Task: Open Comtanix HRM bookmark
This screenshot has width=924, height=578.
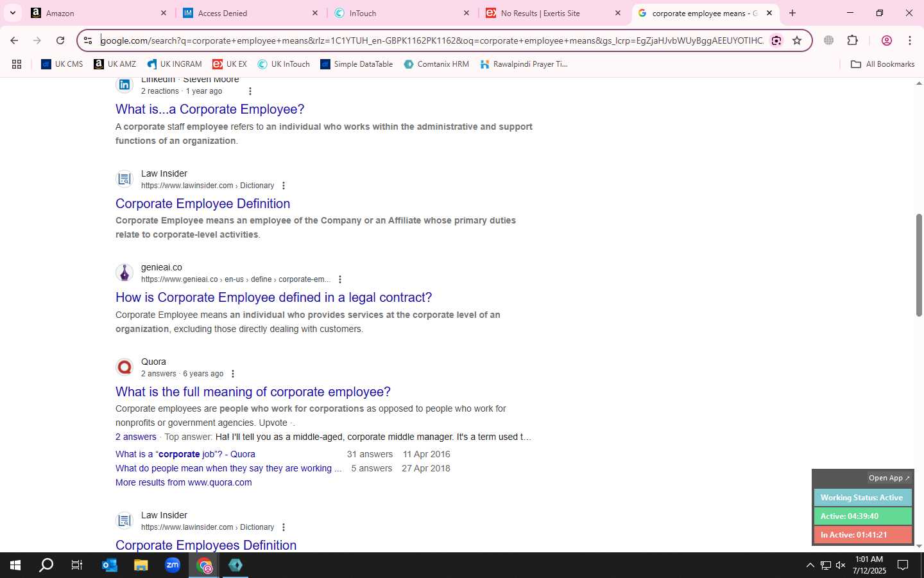Action: tap(436, 64)
